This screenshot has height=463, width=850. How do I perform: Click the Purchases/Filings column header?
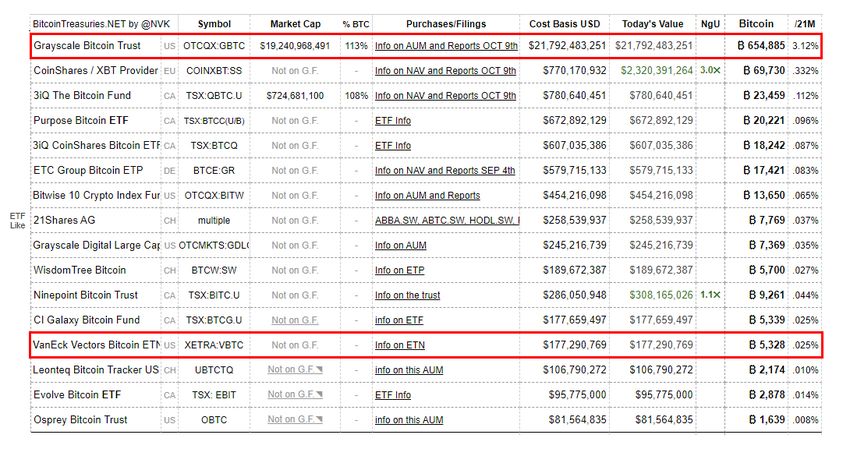pos(446,24)
